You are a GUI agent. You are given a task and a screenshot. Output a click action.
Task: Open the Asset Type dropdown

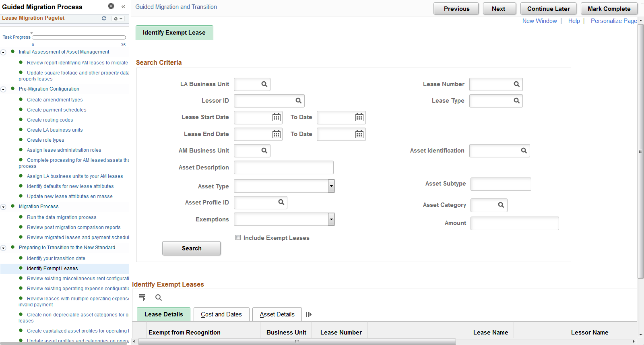tap(331, 186)
